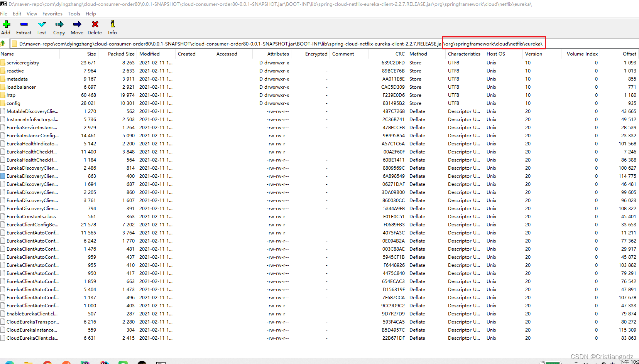Click the Move toolbar icon
The image size is (639, 364).
(77, 24)
